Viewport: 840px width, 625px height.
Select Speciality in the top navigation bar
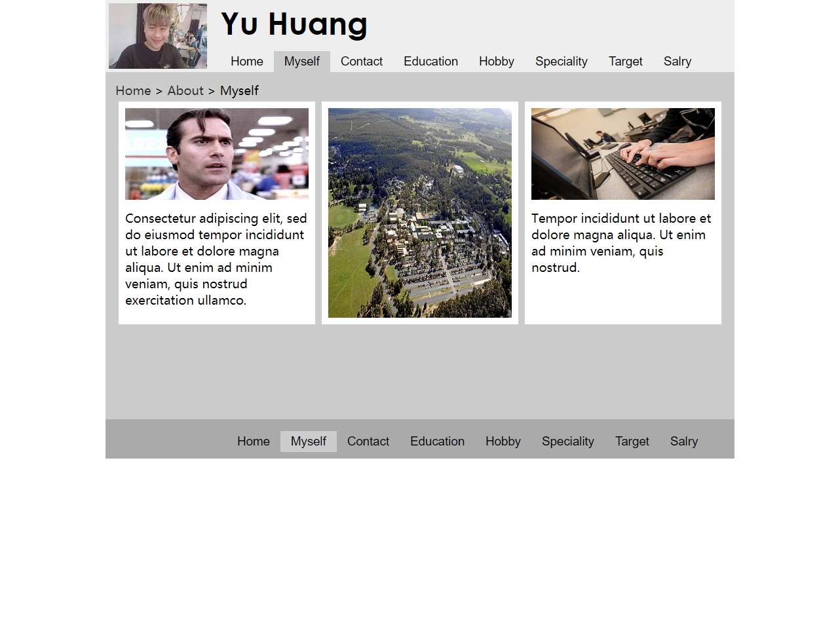(x=562, y=62)
